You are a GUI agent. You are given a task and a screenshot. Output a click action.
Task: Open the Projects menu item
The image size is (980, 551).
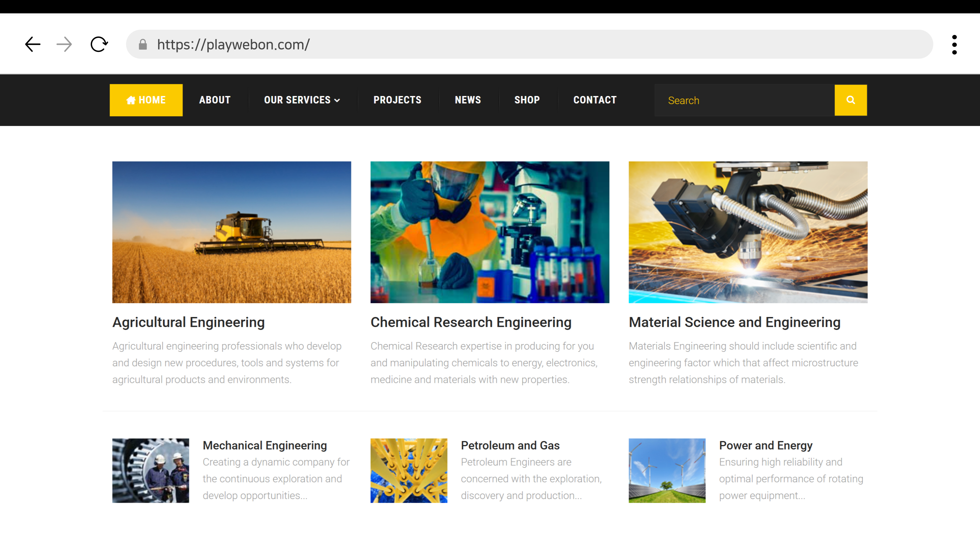397,100
